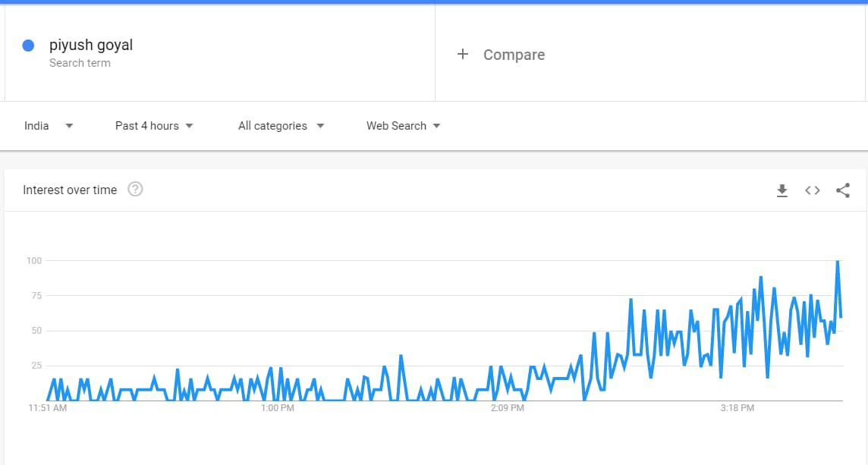Click the Interest over time heading

pos(70,190)
